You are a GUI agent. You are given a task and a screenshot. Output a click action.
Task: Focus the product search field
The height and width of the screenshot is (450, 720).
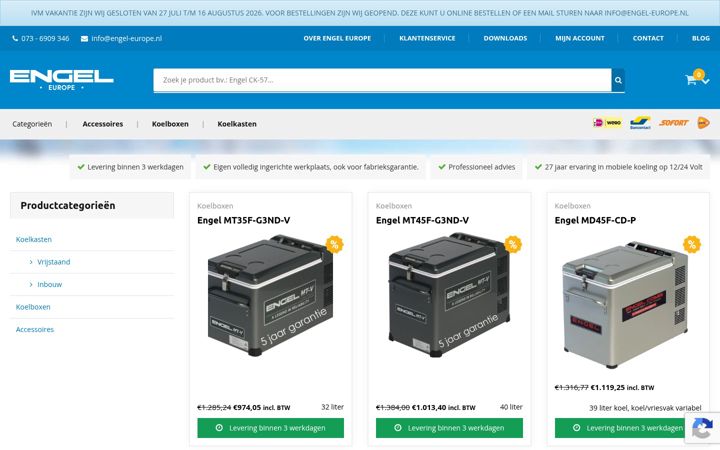coord(382,80)
